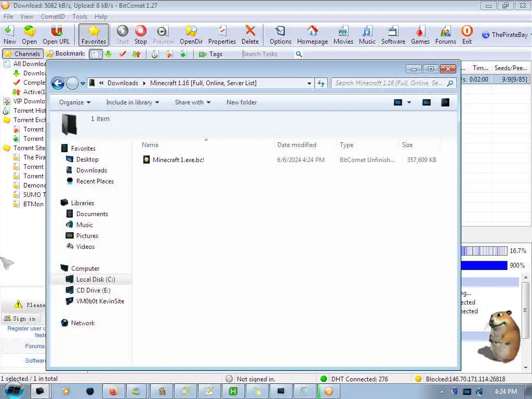Filter by green downloading arrow icon
This screenshot has height=399, width=532.
(x=108, y=54)
